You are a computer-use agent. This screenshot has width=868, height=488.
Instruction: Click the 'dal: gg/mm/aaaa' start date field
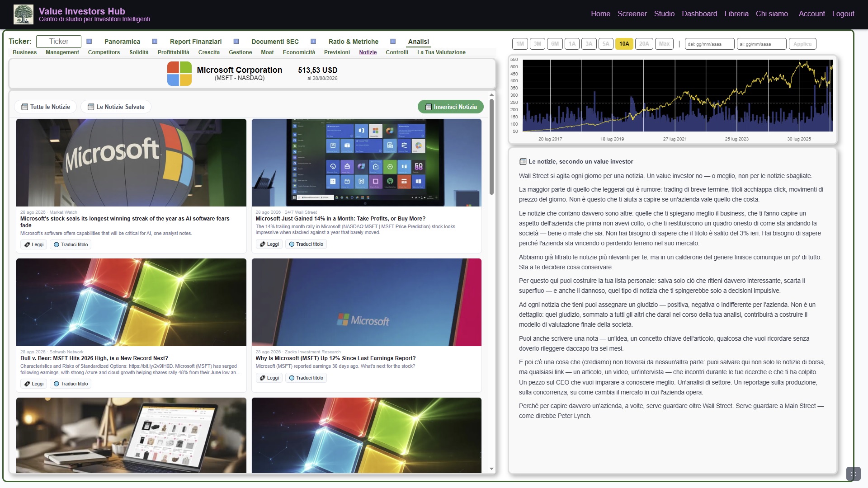click(709, 44)
